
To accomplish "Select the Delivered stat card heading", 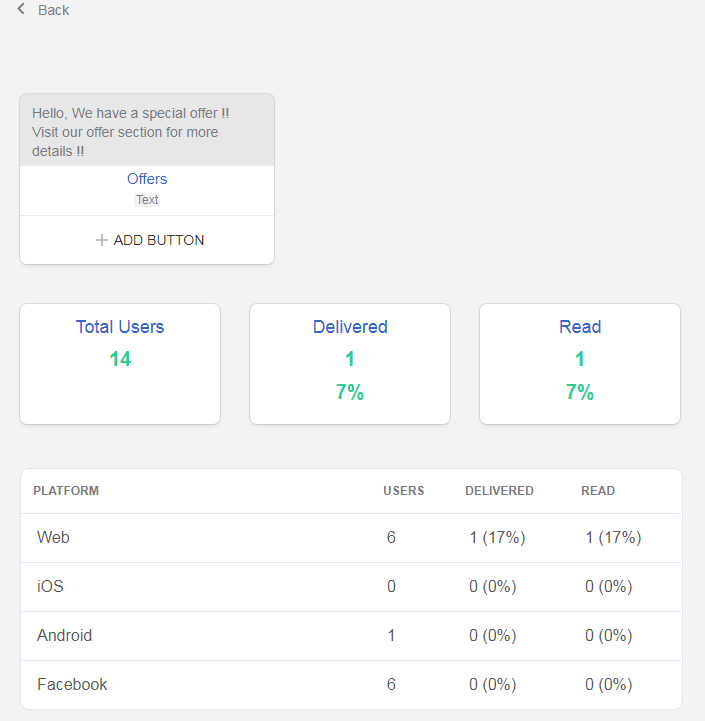I will click(x=350, y=327).
